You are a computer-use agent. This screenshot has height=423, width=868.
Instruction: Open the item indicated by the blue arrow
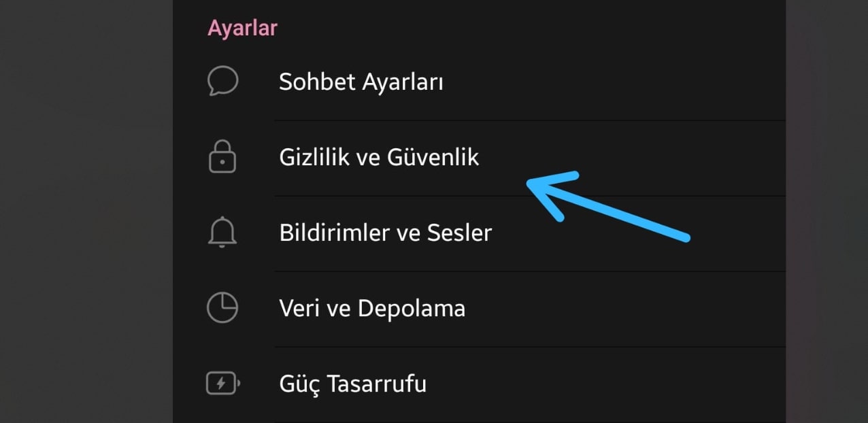click(x=379, y=156)
